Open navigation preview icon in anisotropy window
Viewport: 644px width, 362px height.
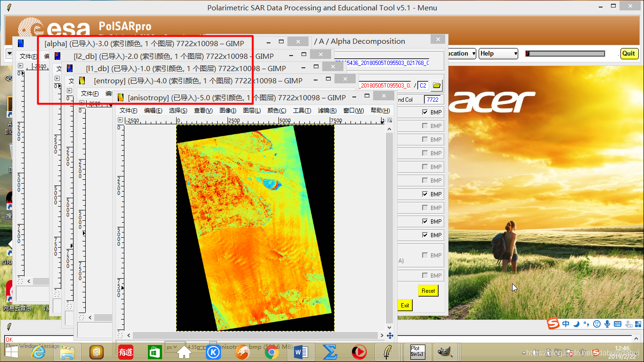(x=390, y=336)
